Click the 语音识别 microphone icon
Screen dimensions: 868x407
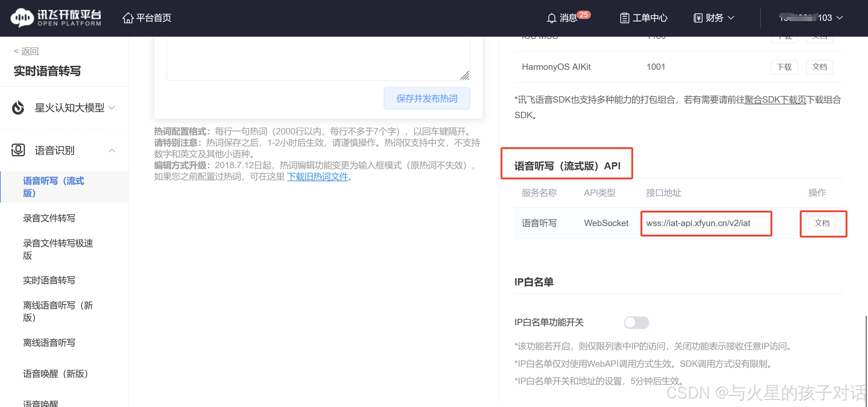tap(18, 150)
